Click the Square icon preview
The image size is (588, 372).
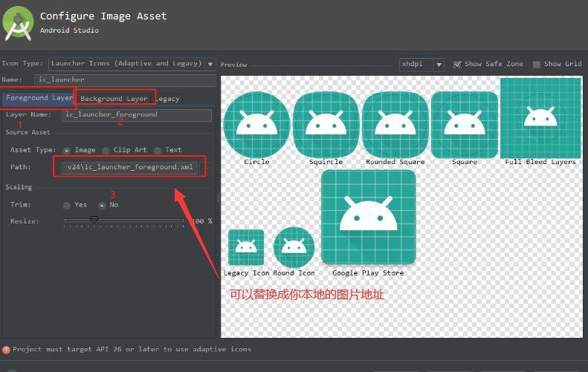pyautogui.click(x=465, y=125)
